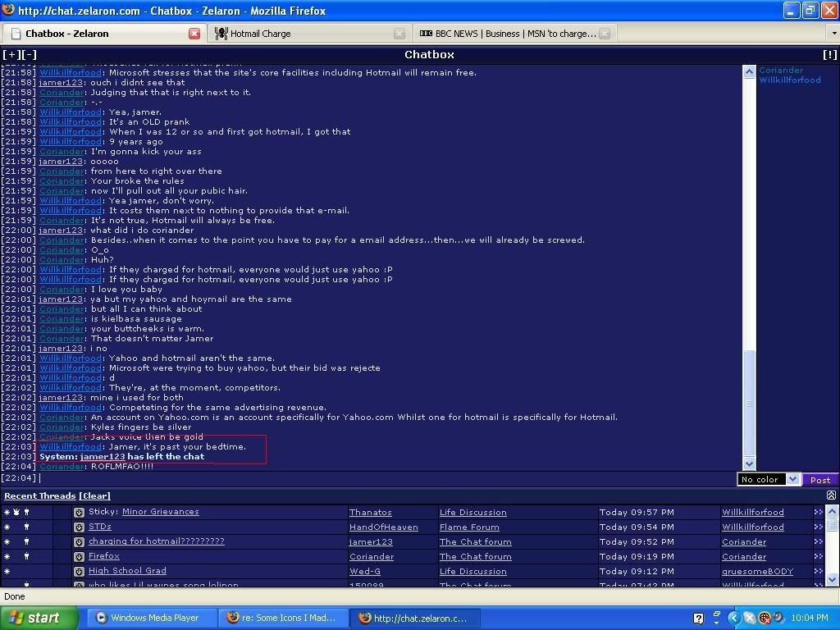The image size is (840, 630).
Task: Go to last post of Minor Grievances
Action: coord(818,513)
